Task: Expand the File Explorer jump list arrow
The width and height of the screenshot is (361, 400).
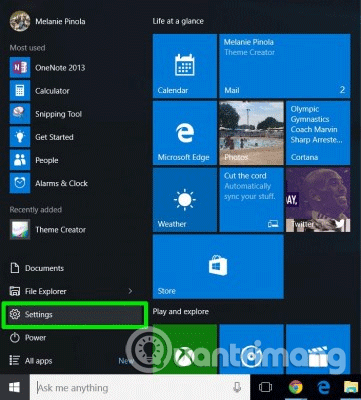Action: coord(130,291)
